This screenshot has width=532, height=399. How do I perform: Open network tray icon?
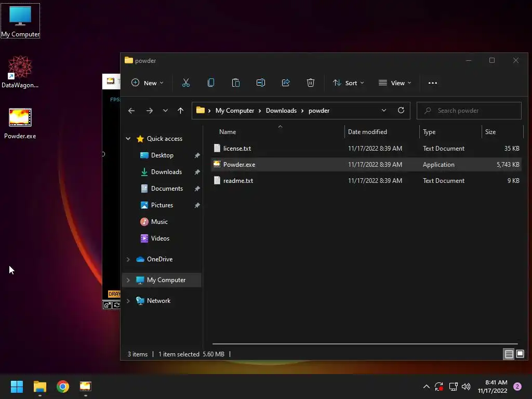tap(453, 387)
